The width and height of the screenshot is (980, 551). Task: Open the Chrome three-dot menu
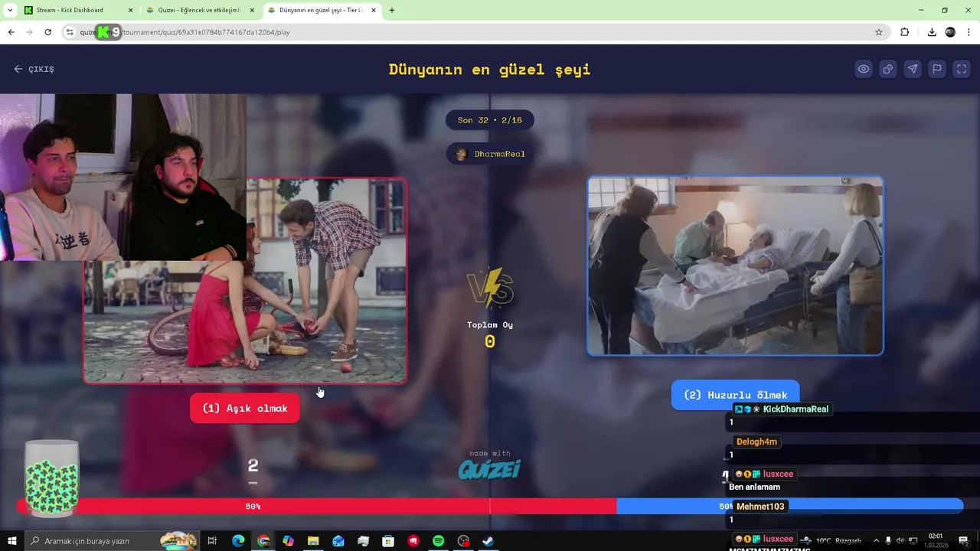(969, 32)
